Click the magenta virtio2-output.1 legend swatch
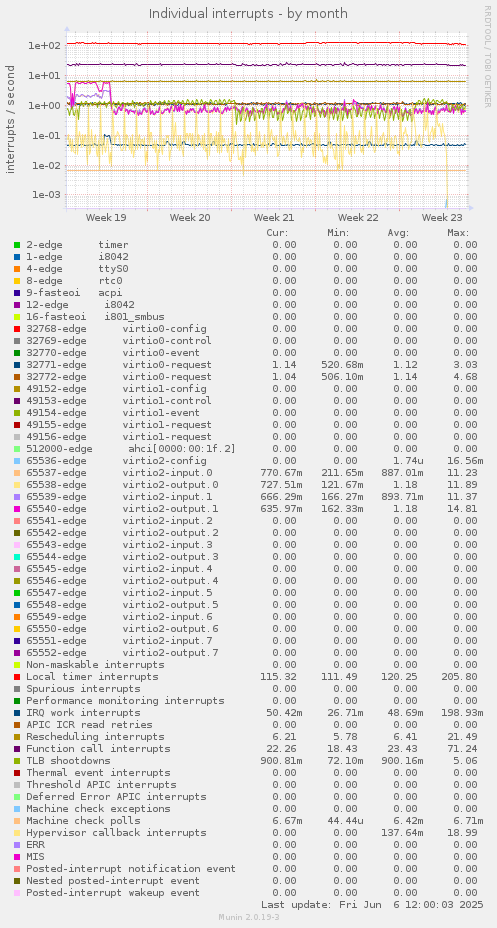This screenshot has width=497, height=928. click(x=17, y=508)
